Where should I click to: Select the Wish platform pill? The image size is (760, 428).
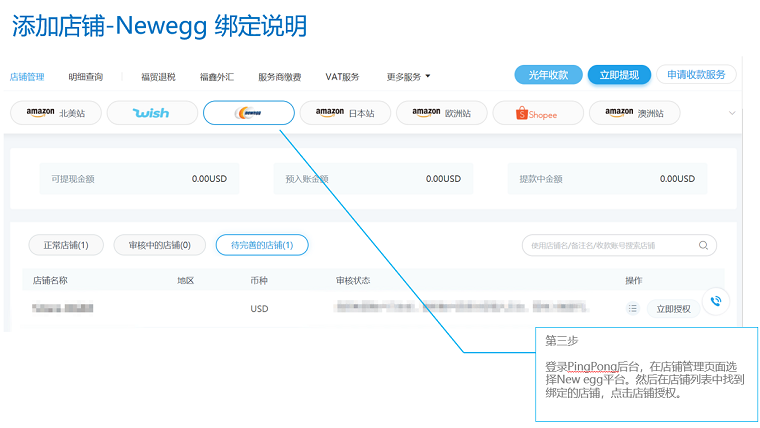click(152, 113)
